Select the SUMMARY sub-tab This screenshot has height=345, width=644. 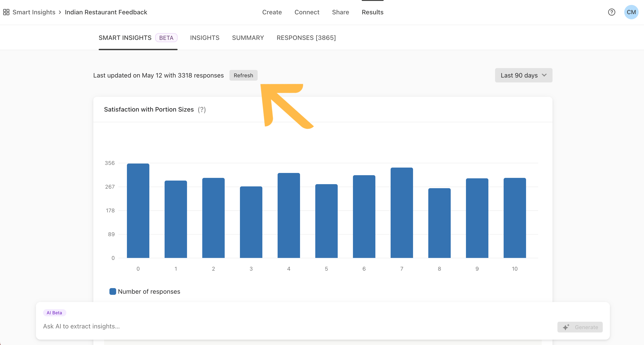[248, 38]
